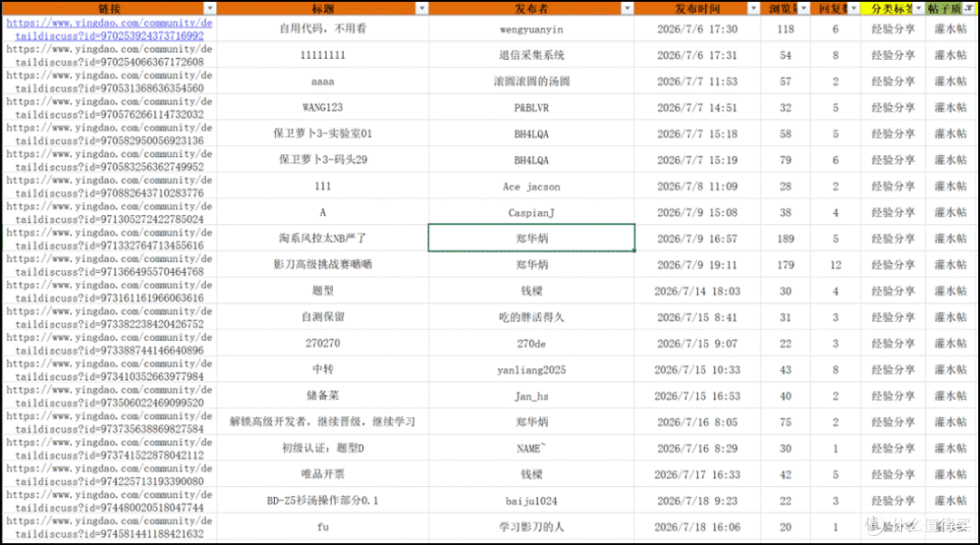The image size is (980, 545).
Task: Select the publisher cell Ace jacson
Action: [x=531, y=186]
